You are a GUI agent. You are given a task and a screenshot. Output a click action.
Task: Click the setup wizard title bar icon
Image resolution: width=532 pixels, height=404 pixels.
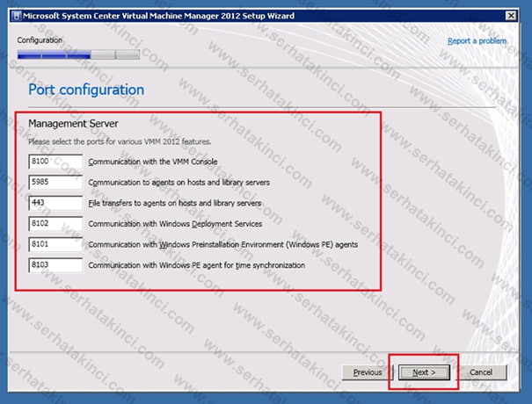[16, 16]
